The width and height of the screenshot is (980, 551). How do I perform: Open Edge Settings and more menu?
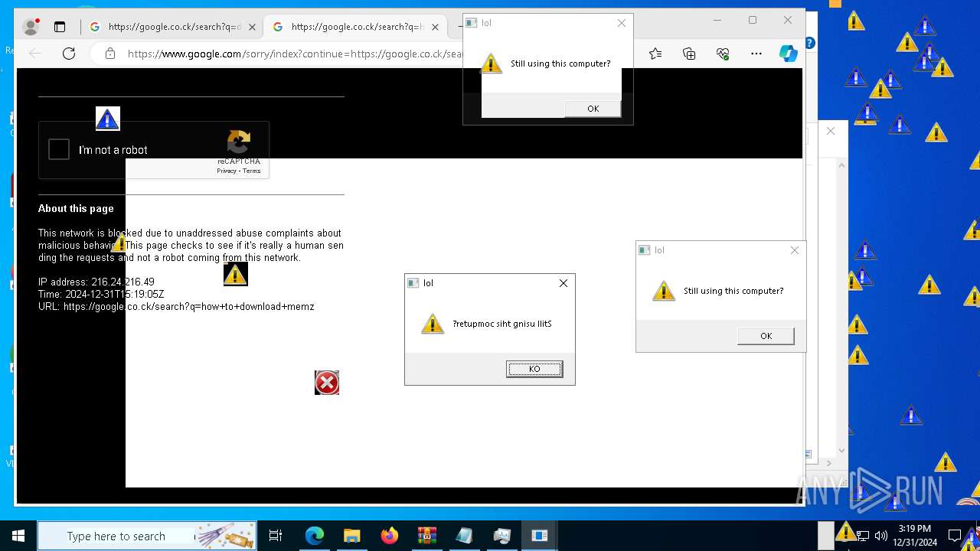coord(756,54)
